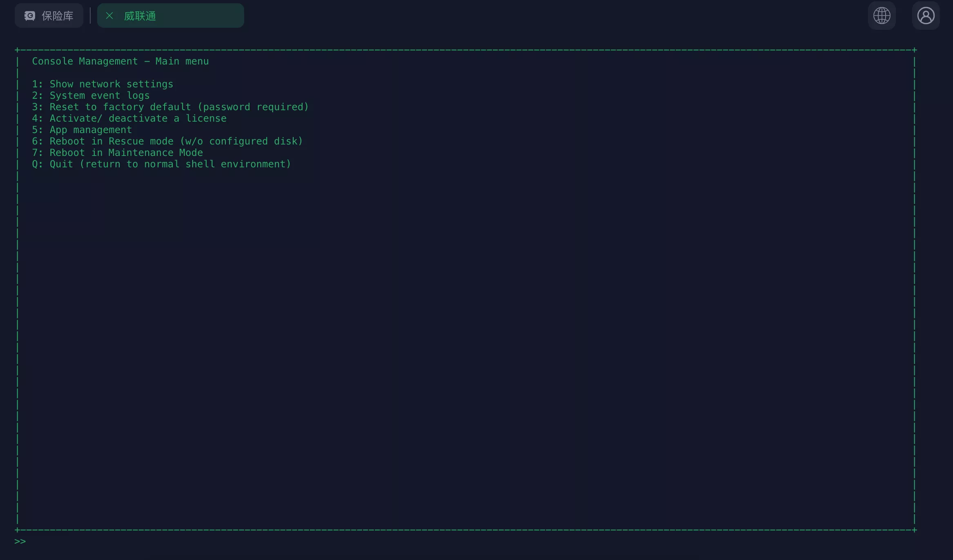This screenshot has width=953, height=560.
Task: Click the Q: option prefix
Action: 37,164
